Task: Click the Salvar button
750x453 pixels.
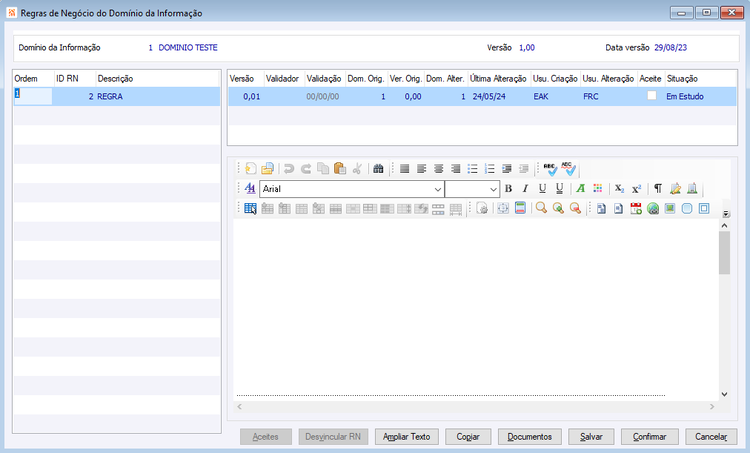Action: (x=591, y=436)
